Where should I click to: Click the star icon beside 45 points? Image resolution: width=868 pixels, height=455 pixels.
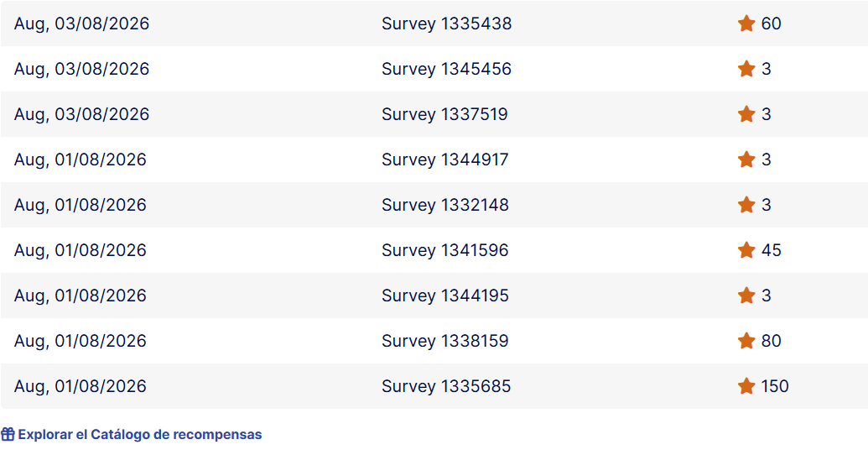point(746,250)
